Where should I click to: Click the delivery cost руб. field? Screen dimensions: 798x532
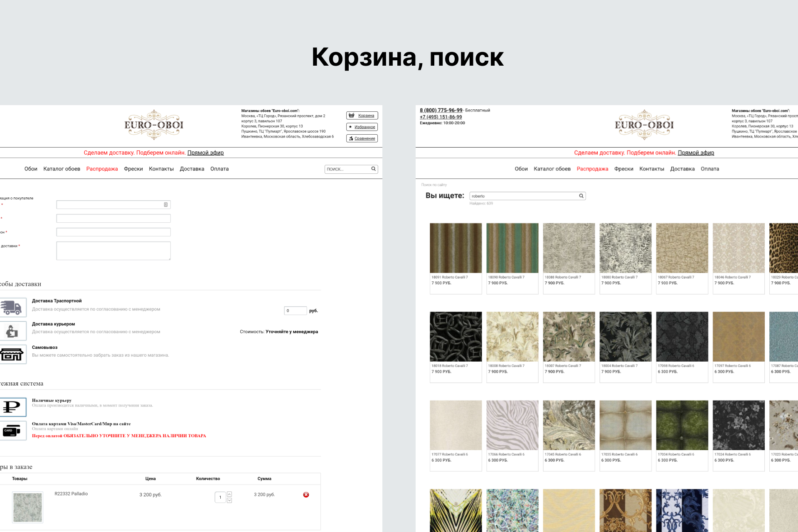pyautogui.click(x=296, y=310)
